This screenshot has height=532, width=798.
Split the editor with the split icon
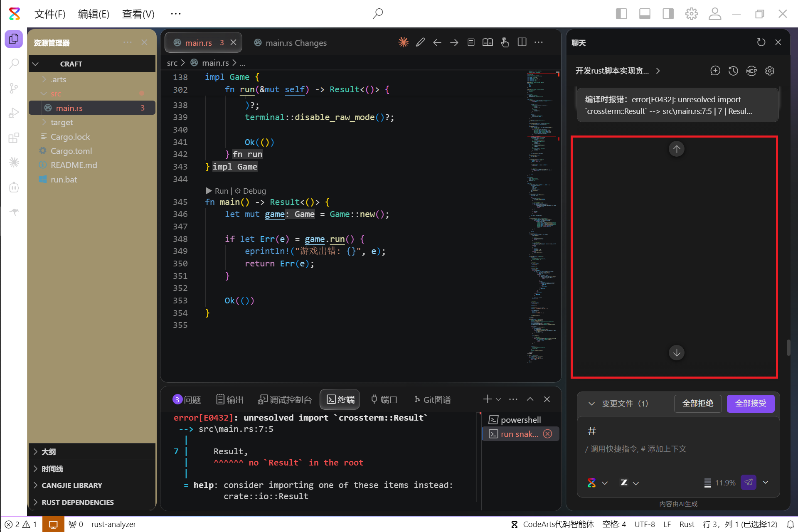coord(522,42)
